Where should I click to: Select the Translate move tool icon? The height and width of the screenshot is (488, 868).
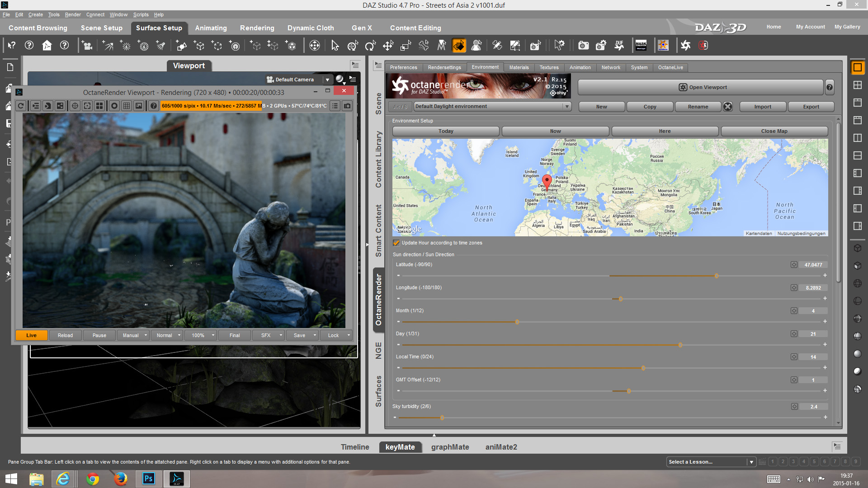[x=388, y=45]
